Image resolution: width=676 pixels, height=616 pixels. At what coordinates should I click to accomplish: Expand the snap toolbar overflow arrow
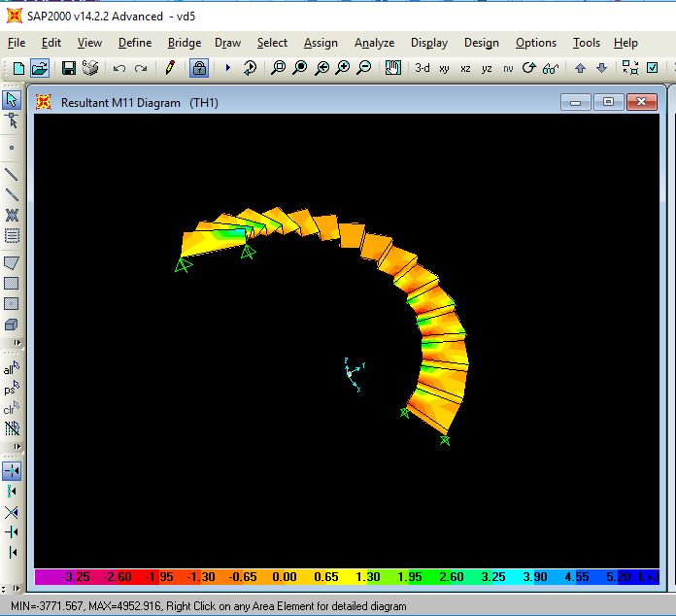coord(17,588)
